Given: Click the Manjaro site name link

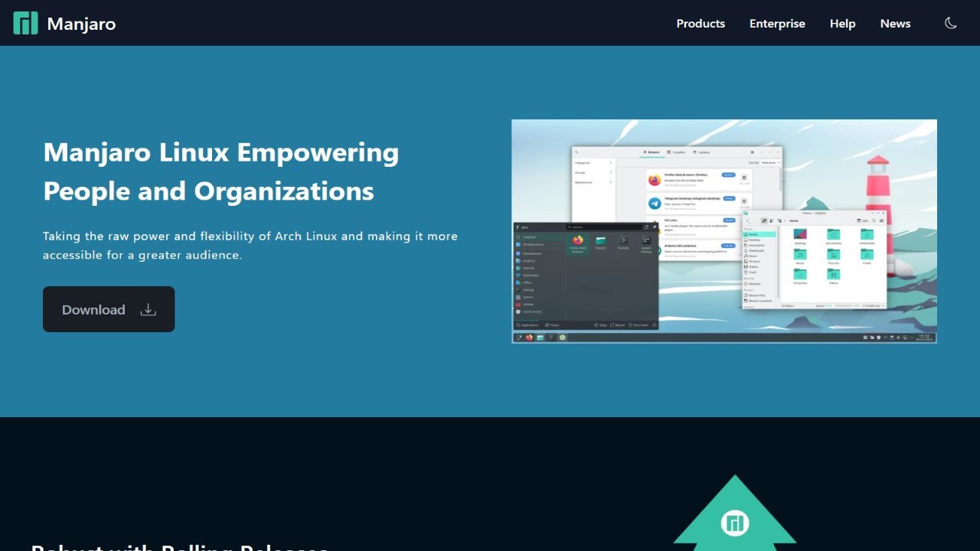Looking at the screenshot, I should pos(81,24).
